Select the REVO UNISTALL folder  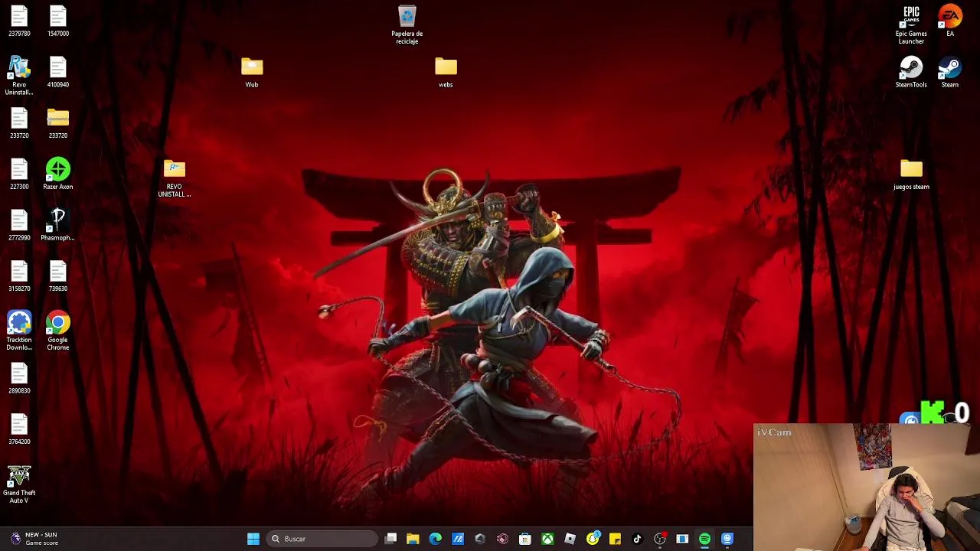[175, 178]
